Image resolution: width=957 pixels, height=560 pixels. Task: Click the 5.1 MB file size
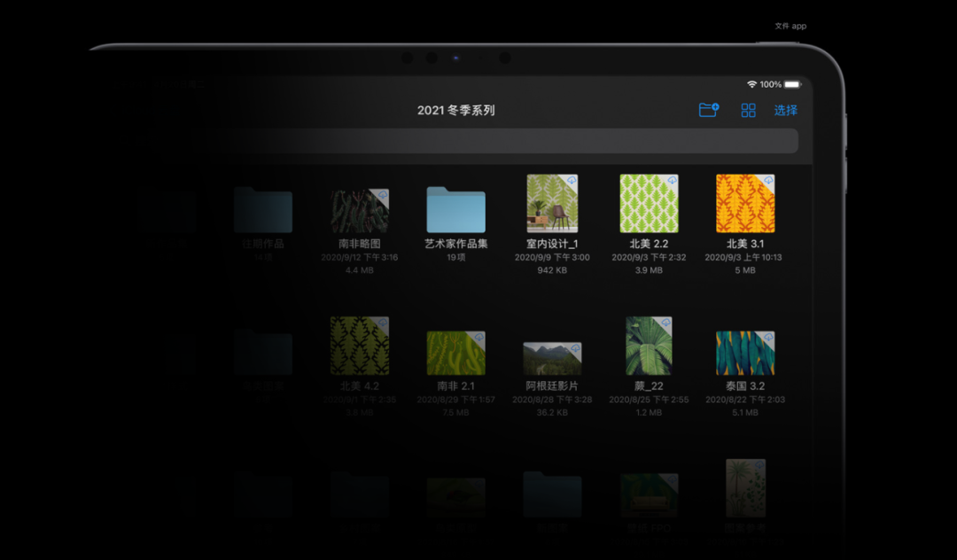pyautogui.click(x=745, y=412)
